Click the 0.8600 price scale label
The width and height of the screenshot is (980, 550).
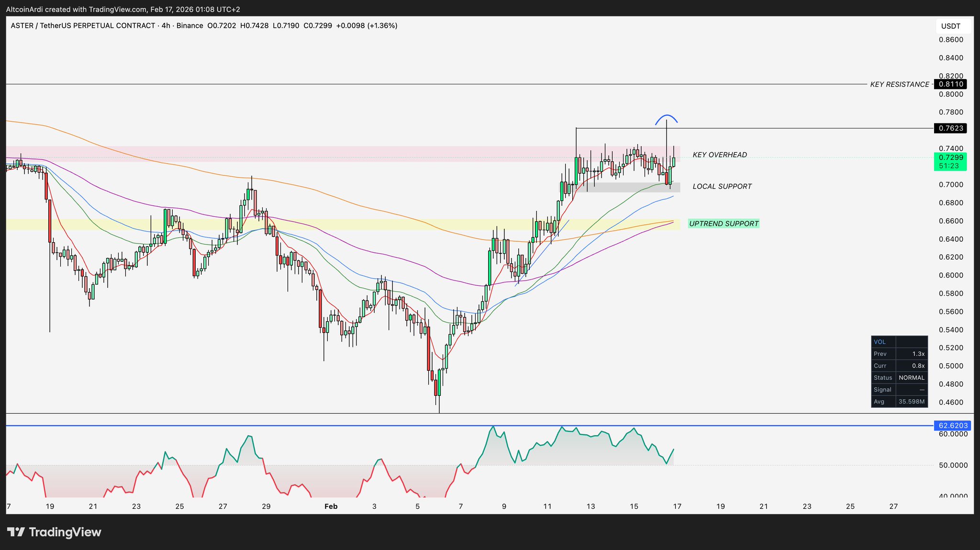coord(950,40)
